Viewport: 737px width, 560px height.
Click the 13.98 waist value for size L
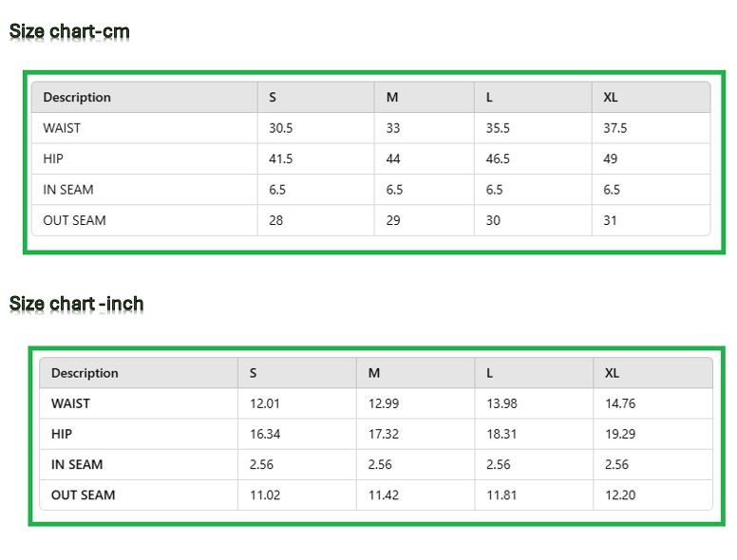click(501, 403)
